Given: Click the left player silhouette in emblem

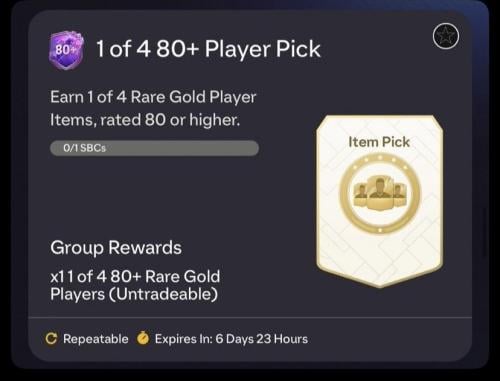Looking at the screenshot, I should [x=360, y=195].
